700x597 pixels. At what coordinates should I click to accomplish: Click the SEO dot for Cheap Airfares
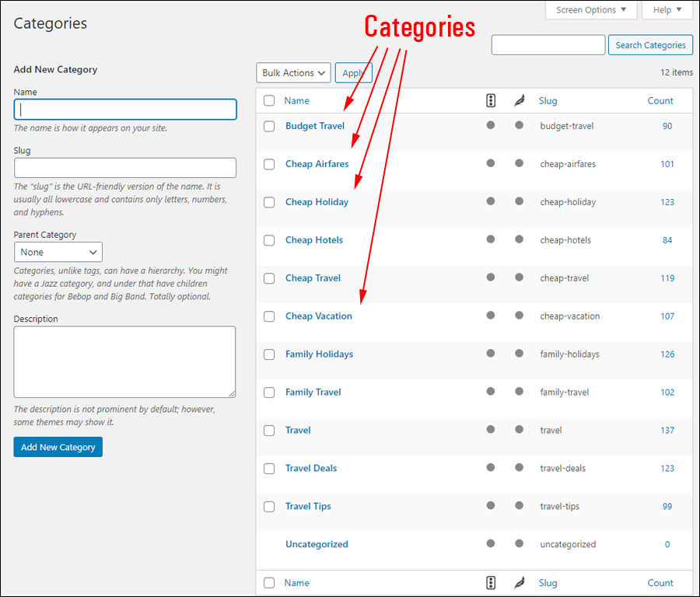(x=491, y=163)
